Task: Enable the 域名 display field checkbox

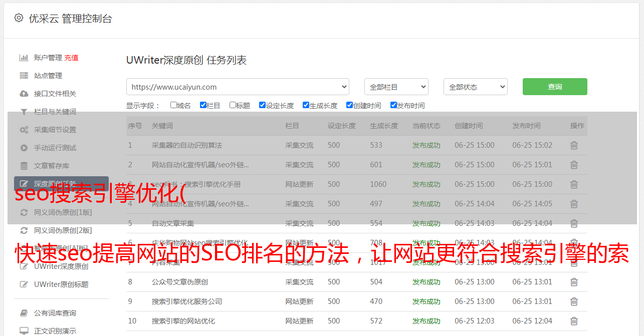Action: (173, 105)
